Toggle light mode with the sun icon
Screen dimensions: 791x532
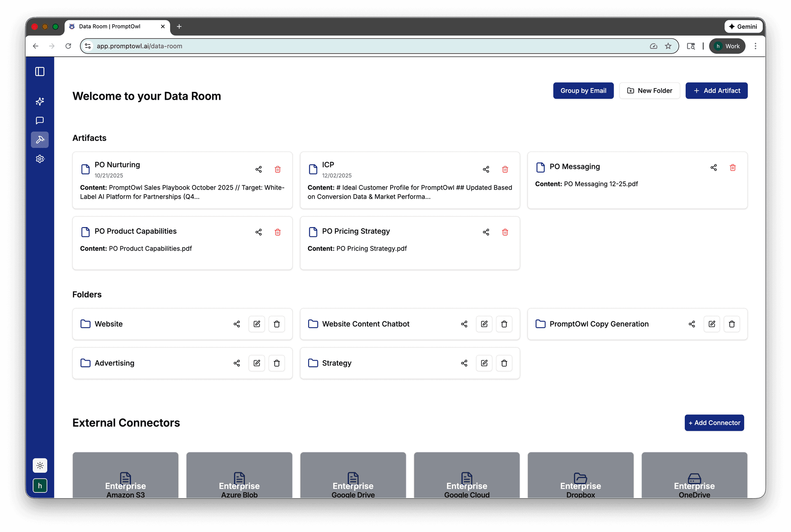point(40,466)
